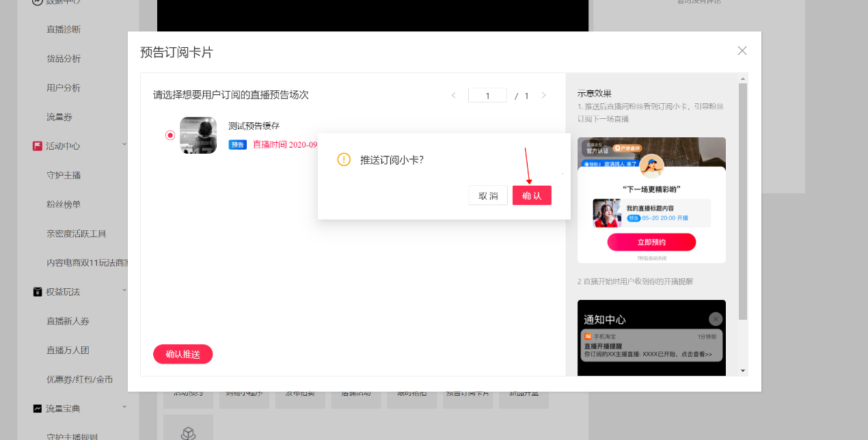Collapse the 权益玩法 menu chevron
The image size is (868, 440).
tap(124, 290)
